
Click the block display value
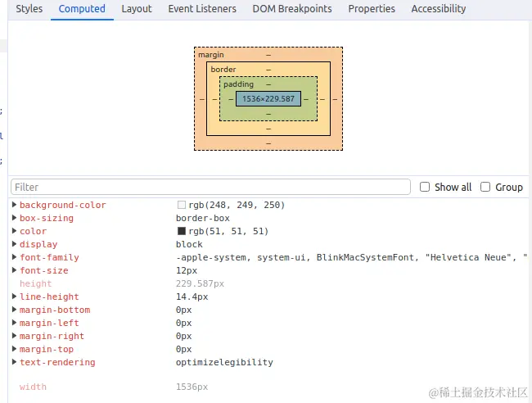click(189, 244)
